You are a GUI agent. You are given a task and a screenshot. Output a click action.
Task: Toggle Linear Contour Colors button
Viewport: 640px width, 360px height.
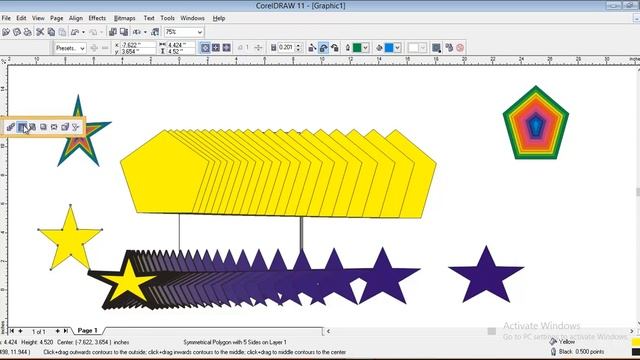pos(312,48)
